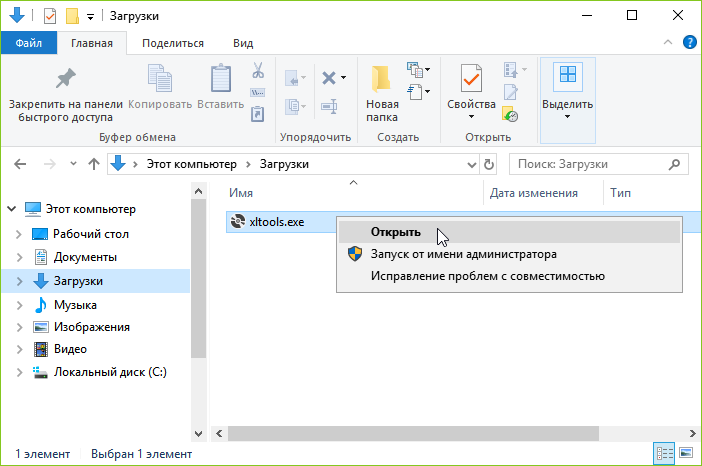Screen dimensions: 702x466
Task: Click the Edit icon in Открыть group
Action: (x=511, y=92)
